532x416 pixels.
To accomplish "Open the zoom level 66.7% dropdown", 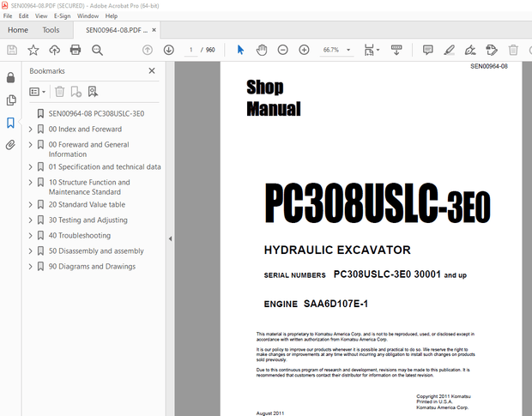I will [x=348, y=51].
